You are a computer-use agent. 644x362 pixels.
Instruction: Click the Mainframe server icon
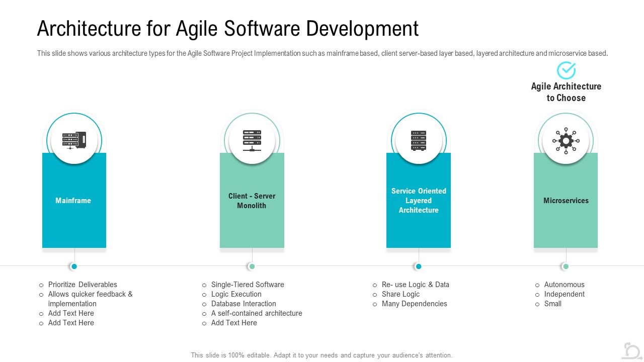tap(74, 140)
